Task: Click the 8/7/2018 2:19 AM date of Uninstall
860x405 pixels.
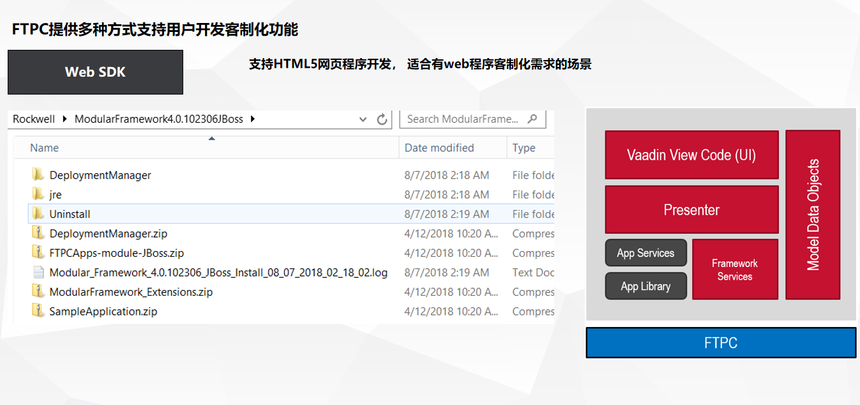Action: point(447,214)
